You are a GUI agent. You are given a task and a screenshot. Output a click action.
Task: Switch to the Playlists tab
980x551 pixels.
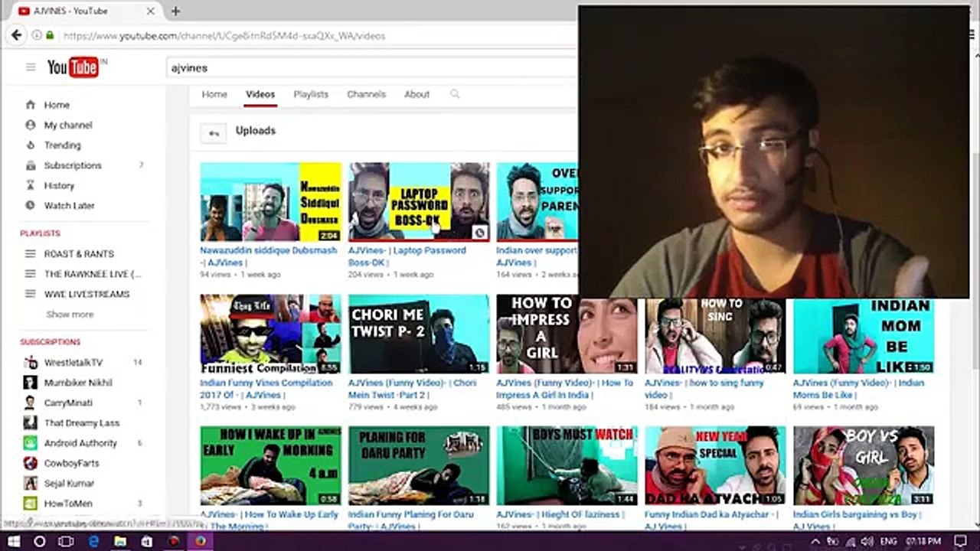click(x=311, y=94)
